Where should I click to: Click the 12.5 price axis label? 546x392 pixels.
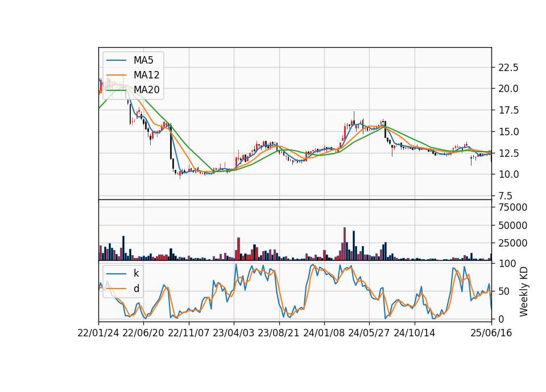508,153
